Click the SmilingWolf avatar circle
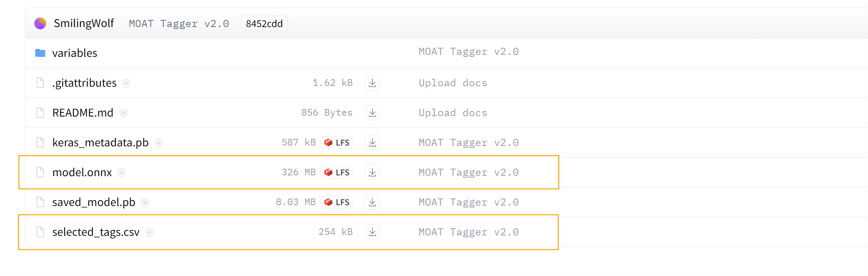Image resolution: width=868 pixels, height=276 pixels. coord(40,23)
